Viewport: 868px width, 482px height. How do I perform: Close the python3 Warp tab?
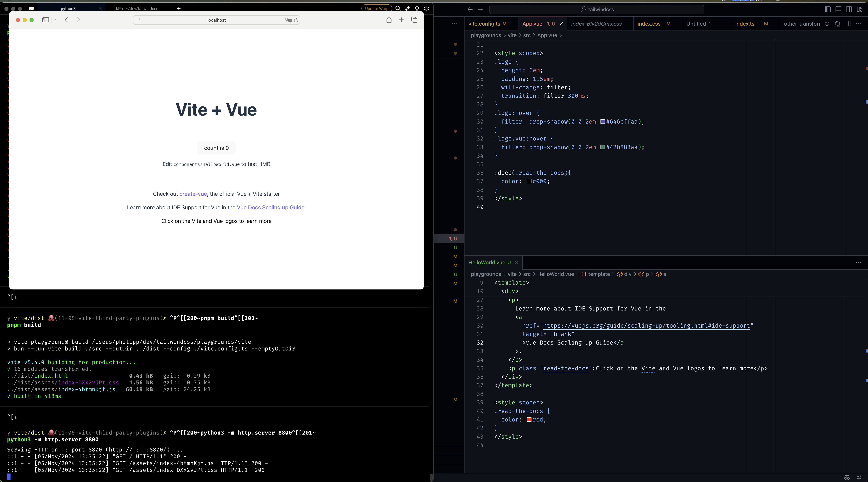pos(100,8)
